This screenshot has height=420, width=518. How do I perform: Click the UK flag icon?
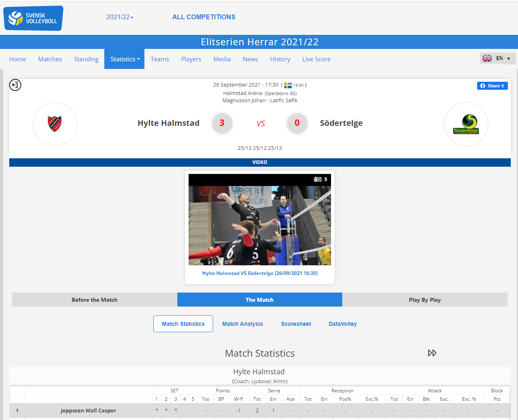pyautogui.click(x=487, y=59)
